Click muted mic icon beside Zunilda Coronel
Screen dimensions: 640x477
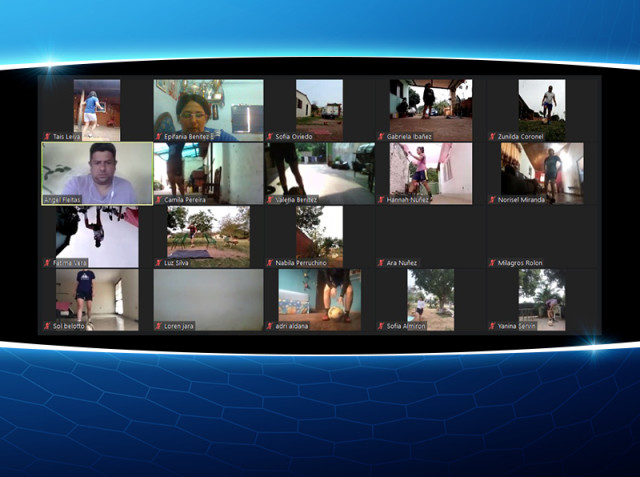[492, 137]
